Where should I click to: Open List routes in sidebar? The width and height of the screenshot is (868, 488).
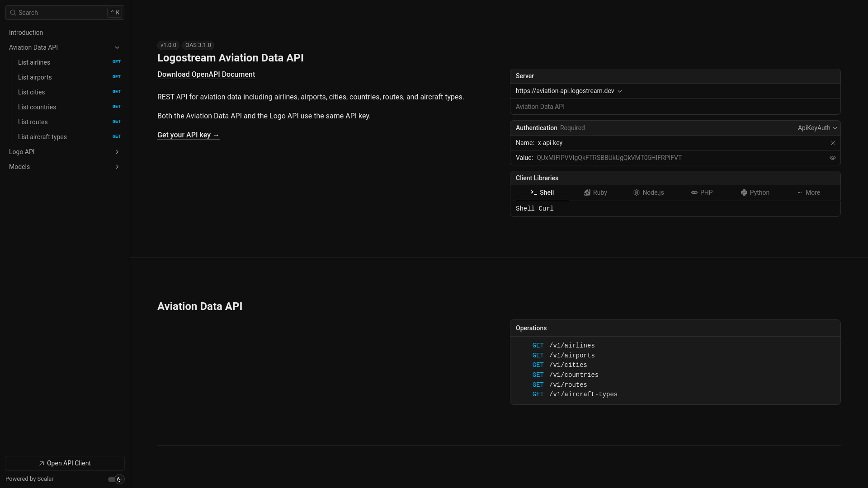click(x=69, y=122)
